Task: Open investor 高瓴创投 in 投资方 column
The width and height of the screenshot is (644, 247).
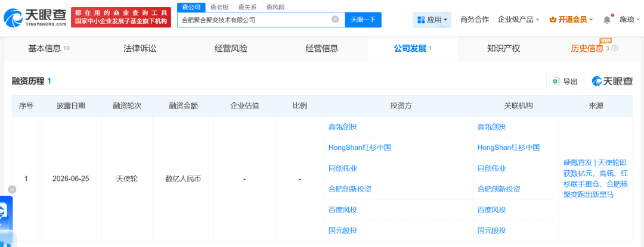Action: (x=343, y=127)
